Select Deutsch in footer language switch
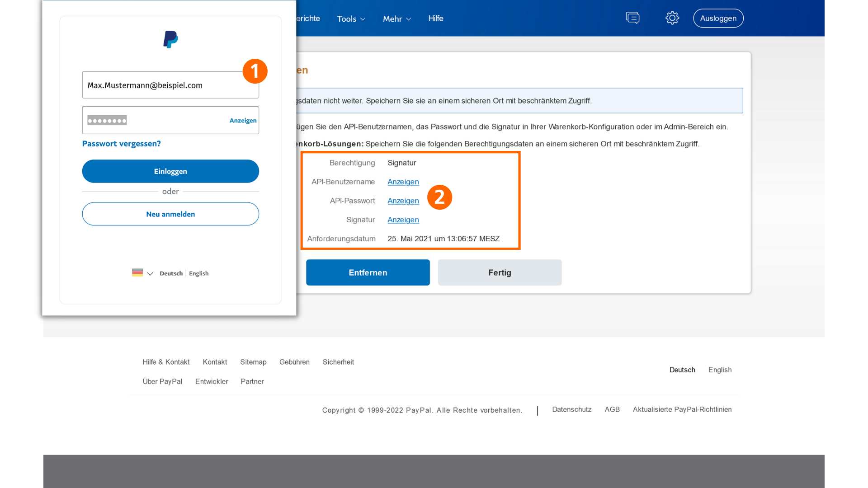Image resolution: width=868 pixels, height=488 pixels. pyautogui.click(x=682, y=370)
